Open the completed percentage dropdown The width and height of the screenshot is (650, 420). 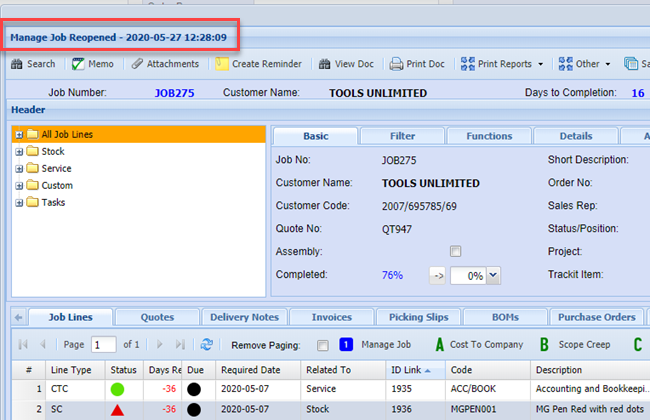click(x=492, y=275)
